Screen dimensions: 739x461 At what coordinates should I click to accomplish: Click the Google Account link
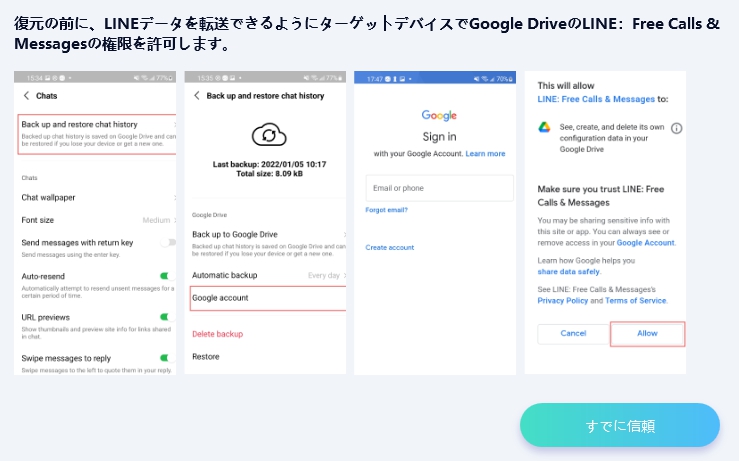click(x=646, y=243)
